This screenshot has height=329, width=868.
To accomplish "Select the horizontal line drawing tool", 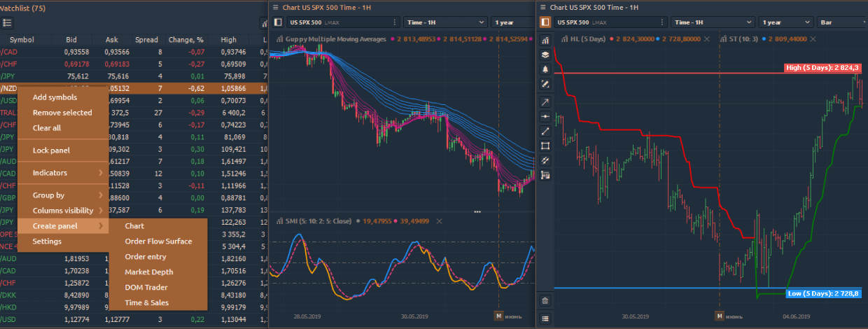I will [x=545, y=116].
